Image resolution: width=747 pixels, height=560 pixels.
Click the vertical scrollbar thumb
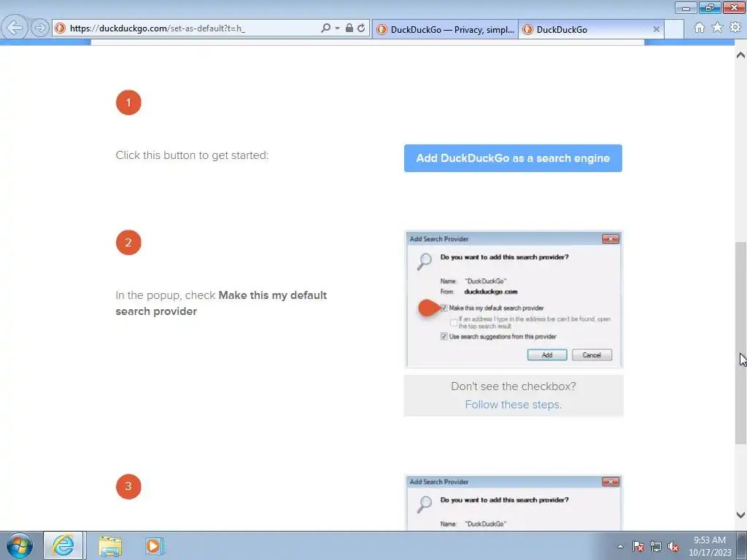tap(740, 343)
